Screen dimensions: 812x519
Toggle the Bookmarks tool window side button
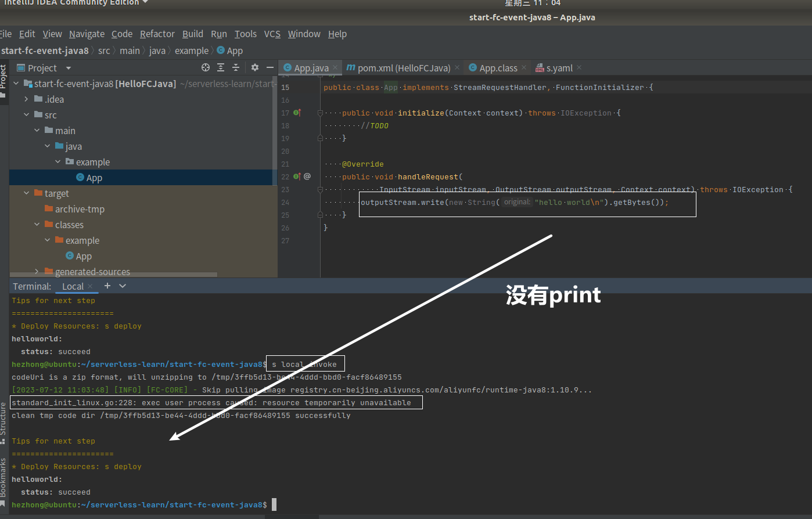click(3, 482)
